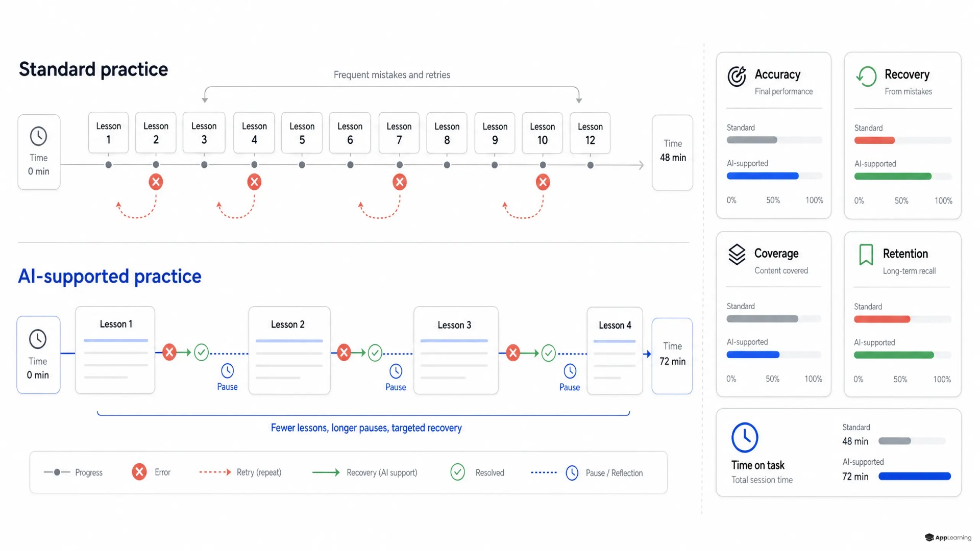Image resolution: width=980 pixels, height=551 pixels.
Task: Click the Time on task clock icon
Action: [745, 437]
